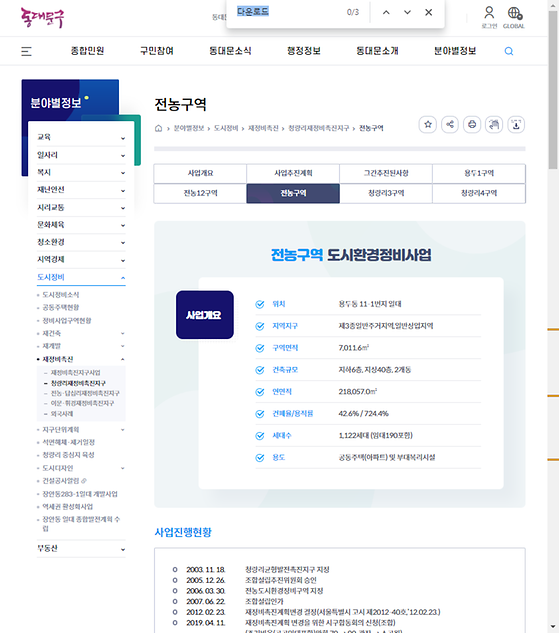Click the share icon button
This screenshot has width=559, height=633.
click(x=450, y=124)
